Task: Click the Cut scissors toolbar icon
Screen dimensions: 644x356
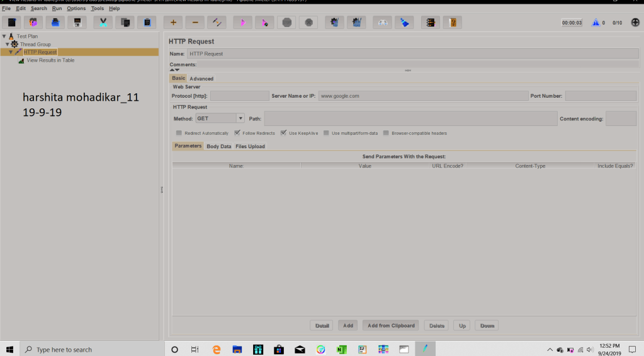Action: point(103,23)
